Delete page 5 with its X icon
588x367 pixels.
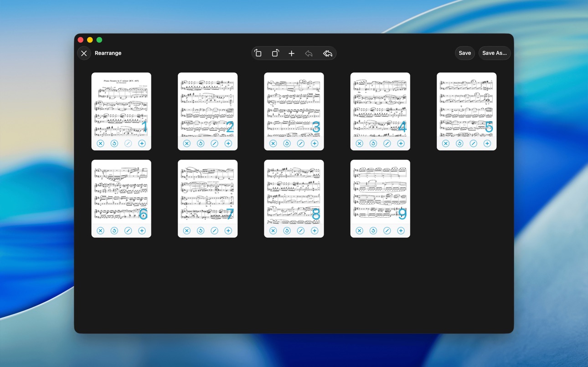click(x=446, y=143)
